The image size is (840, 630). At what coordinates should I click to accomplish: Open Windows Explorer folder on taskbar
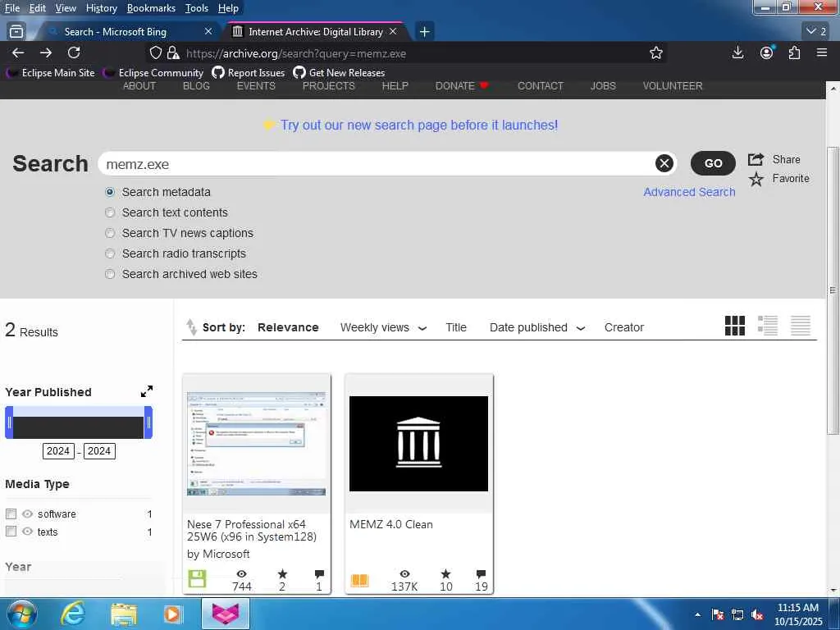coord(124,614)
